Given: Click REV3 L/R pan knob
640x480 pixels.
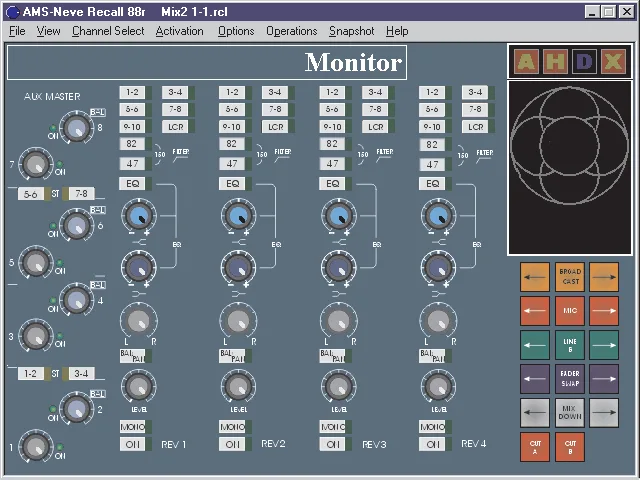Looking at the screenshot, I should 339,321.
